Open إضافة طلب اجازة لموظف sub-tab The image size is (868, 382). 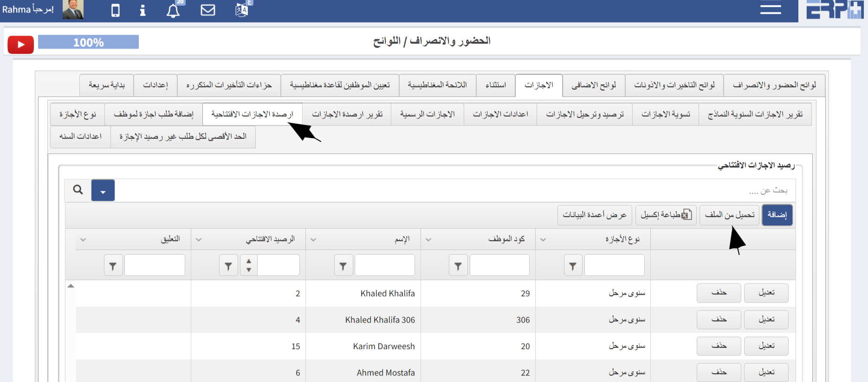(154, 114)
